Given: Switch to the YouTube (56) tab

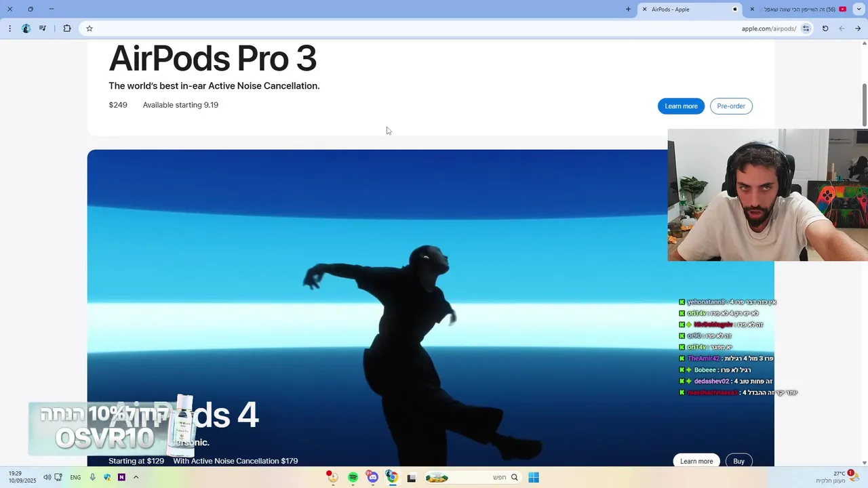Looking at the screenshot, I should coord(798,9).
